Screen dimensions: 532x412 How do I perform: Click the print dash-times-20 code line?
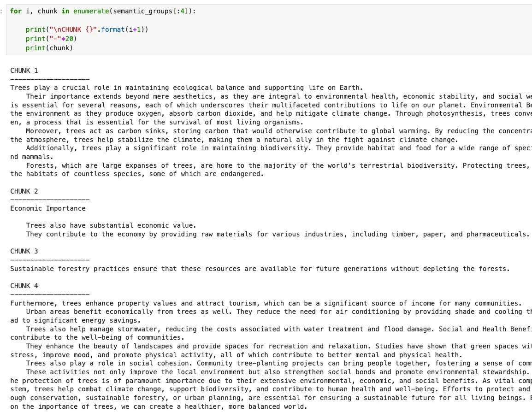[51, 39]
